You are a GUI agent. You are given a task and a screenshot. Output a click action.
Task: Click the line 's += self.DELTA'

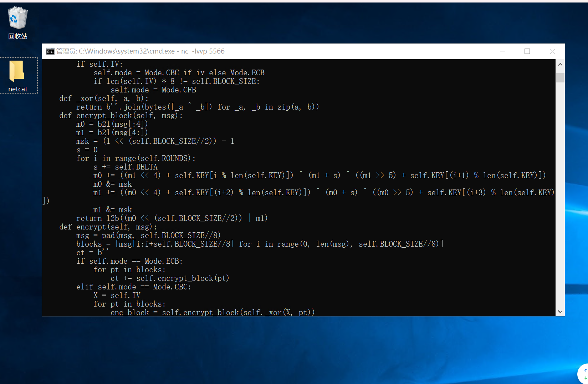126,167
